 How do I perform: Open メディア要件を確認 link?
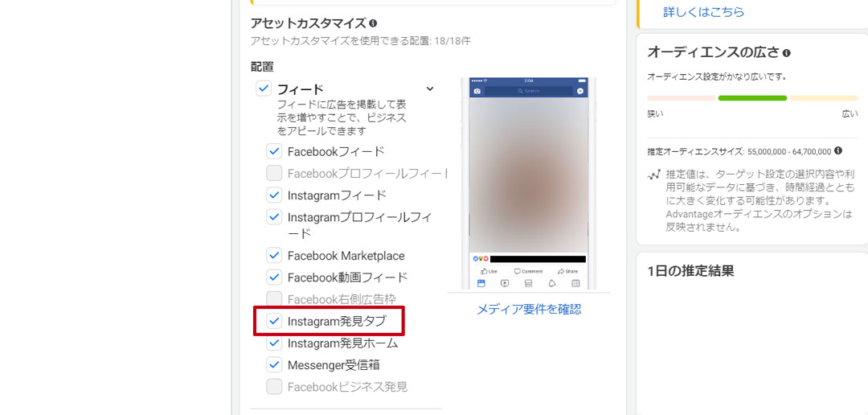[529, 309]
